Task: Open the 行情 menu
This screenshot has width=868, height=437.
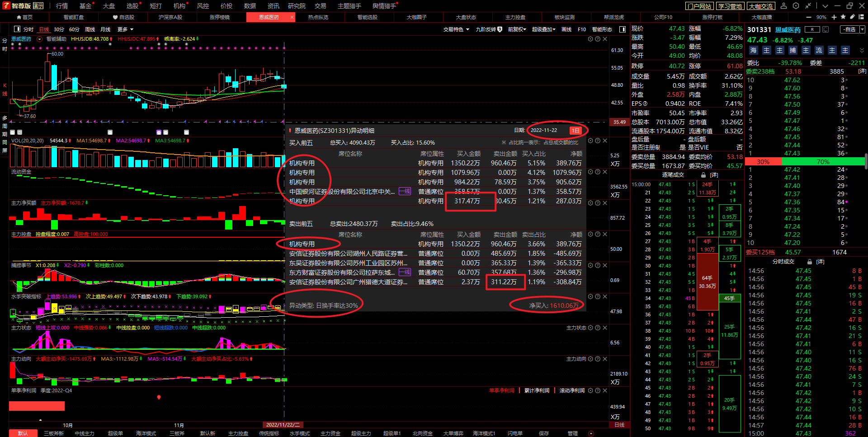Action: click(62, 6)
